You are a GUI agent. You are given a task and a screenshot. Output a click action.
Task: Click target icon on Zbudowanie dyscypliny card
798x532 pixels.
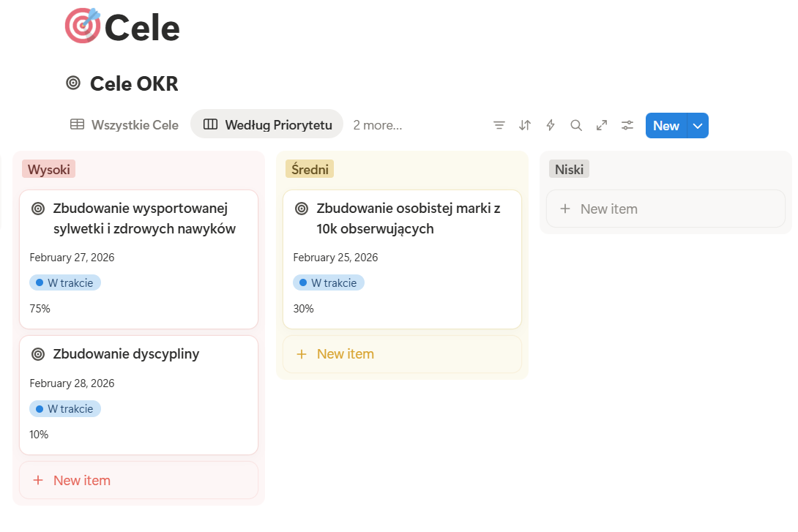pos(38,354)
